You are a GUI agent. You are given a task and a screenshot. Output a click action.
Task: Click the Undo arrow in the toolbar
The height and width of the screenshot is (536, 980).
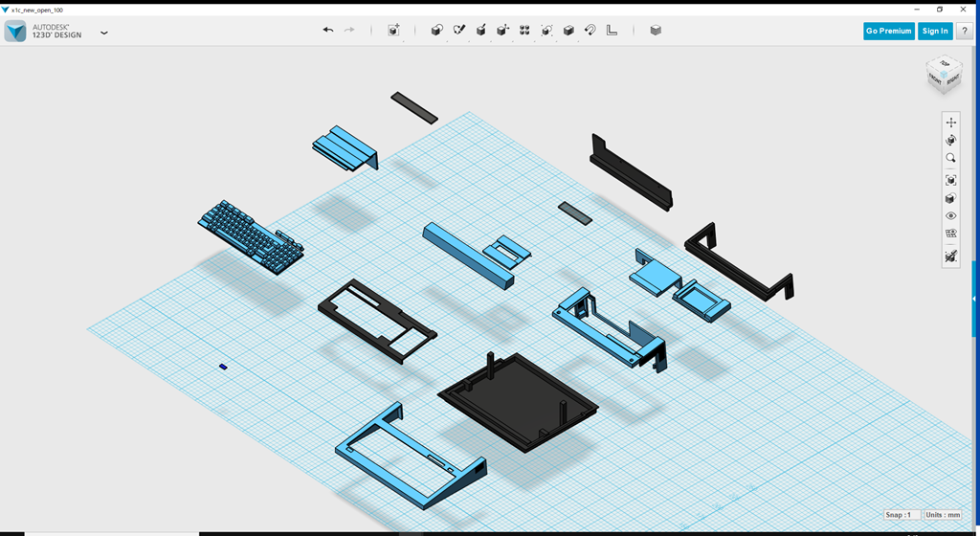pyautogui.click(x=328, y=31)
